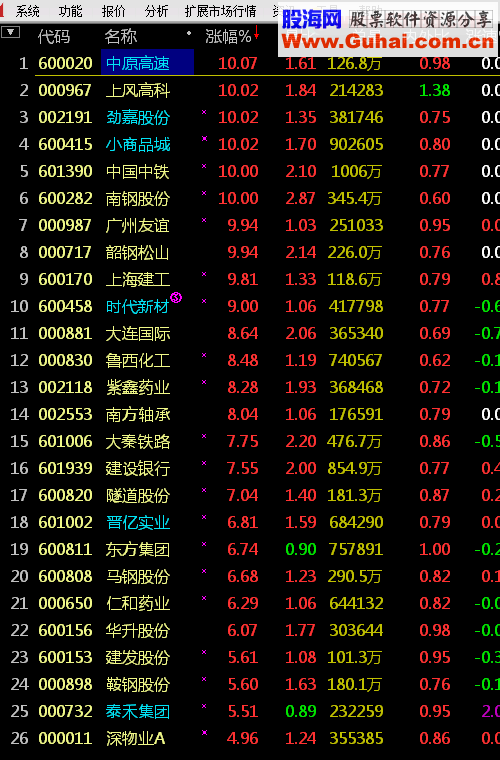The image size is (500, 760).
Task: Select stock name 东方集团
Action: (x=138, y=549)
